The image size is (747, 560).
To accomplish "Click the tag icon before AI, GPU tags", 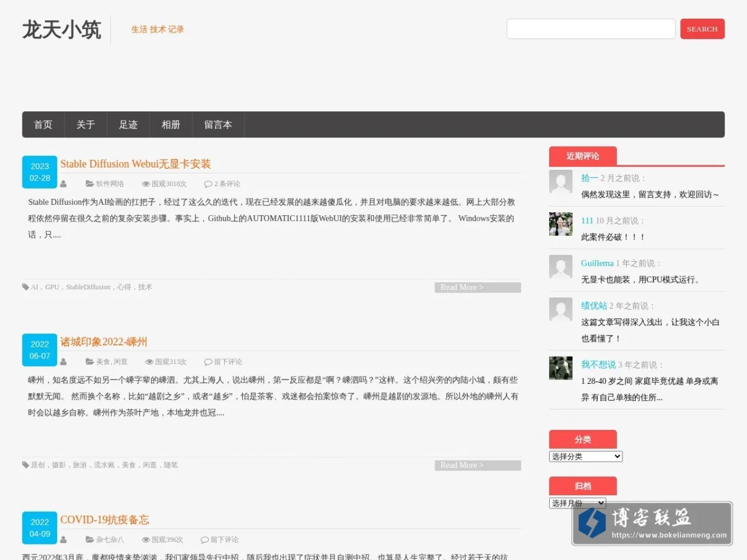I will (x=26, y=287).
